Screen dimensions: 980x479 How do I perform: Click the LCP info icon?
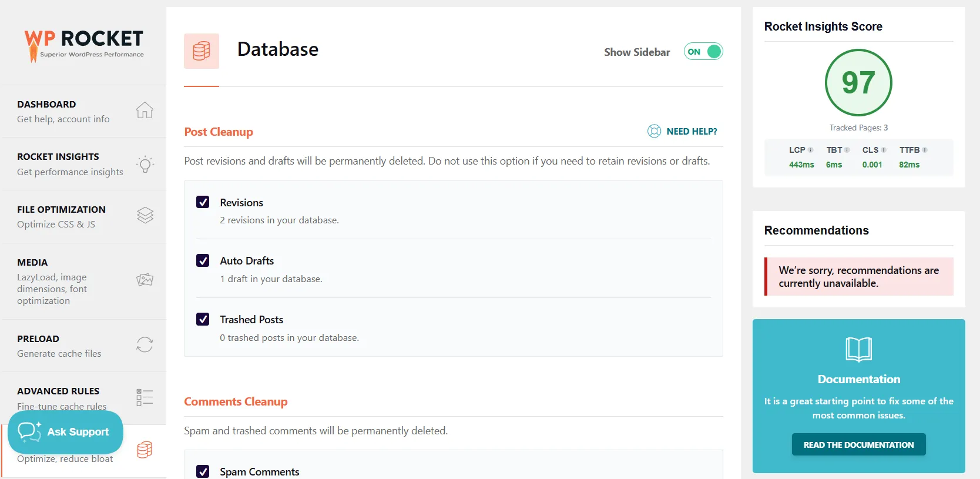pos(811,150)
